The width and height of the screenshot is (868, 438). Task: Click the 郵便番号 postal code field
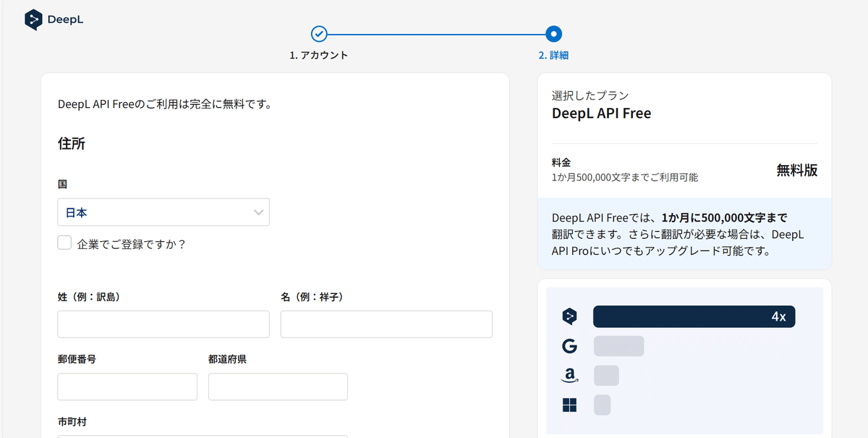[x=127, y=387]
